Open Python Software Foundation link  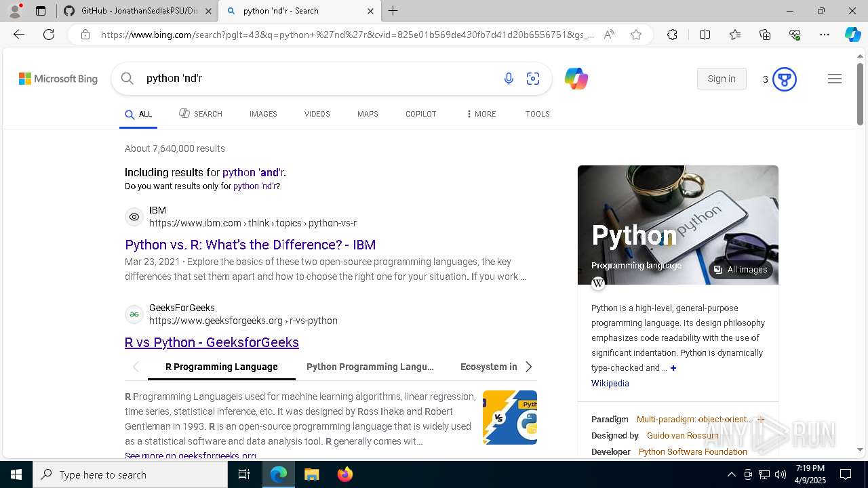(693, 452)
